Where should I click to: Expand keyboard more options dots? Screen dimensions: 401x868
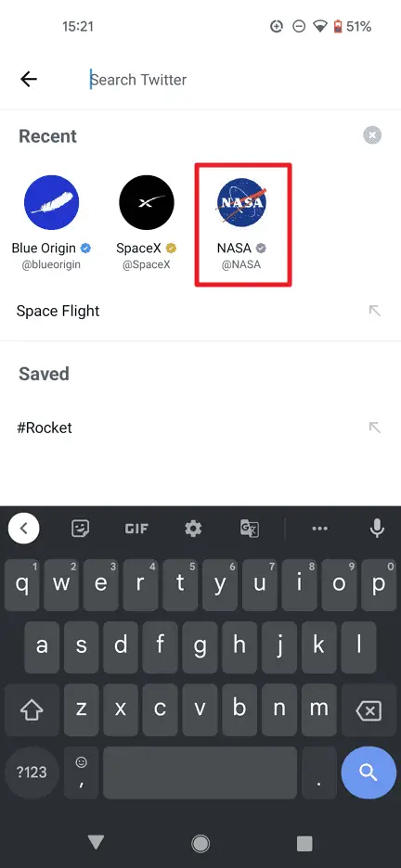point(319,529)
